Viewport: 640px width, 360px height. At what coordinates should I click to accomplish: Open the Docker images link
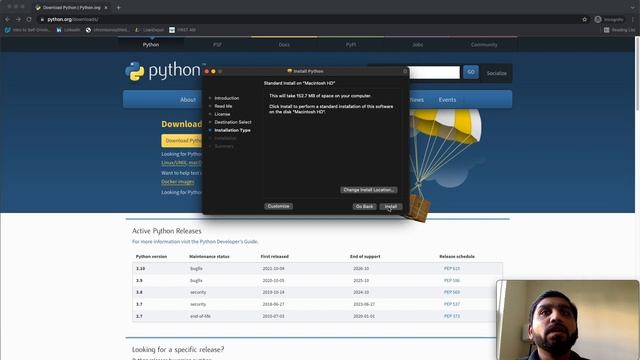pyautogui.click(x=178, y=182)
